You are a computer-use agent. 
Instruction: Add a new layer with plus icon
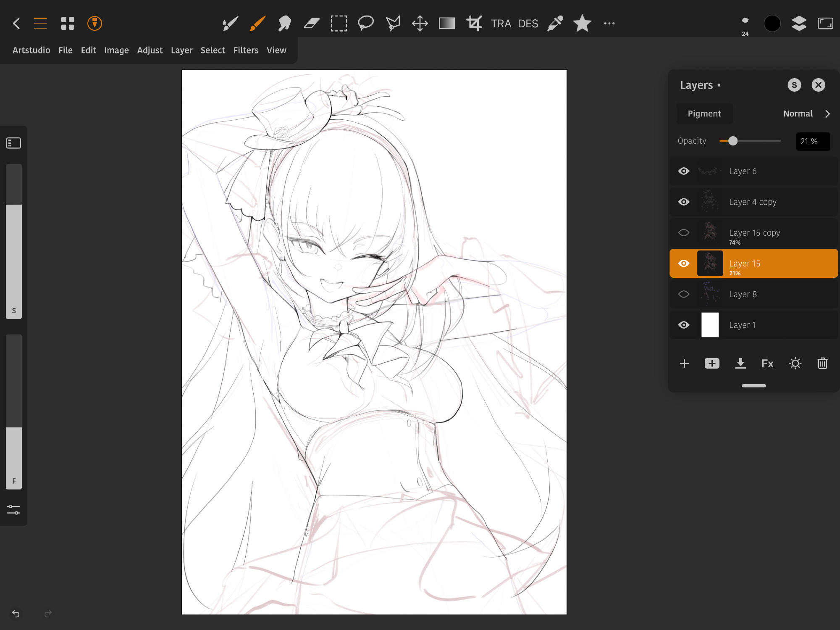tap(684, 364)
